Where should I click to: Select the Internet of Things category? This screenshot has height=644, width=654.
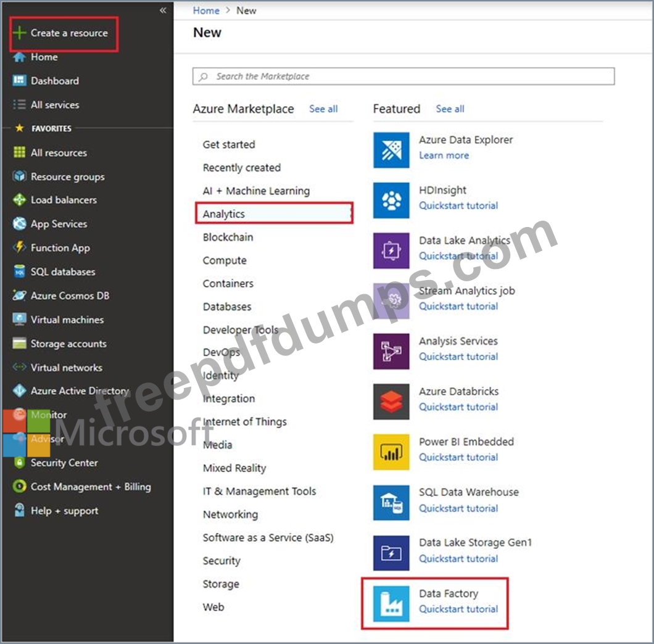click(245, 422)
